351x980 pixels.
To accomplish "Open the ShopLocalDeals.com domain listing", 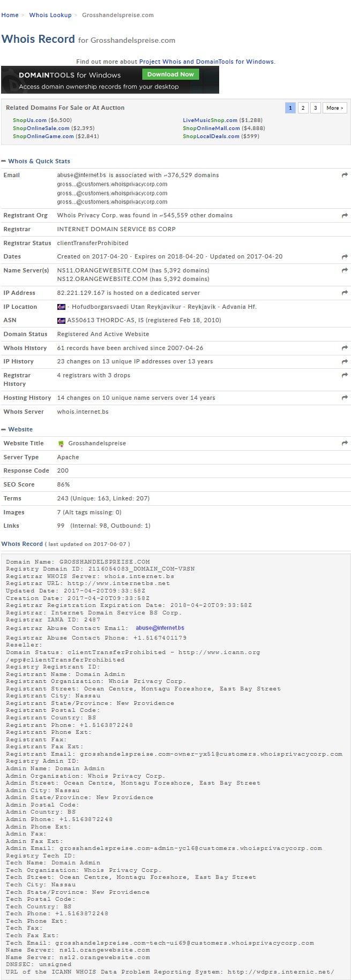I will coord(211,136).
